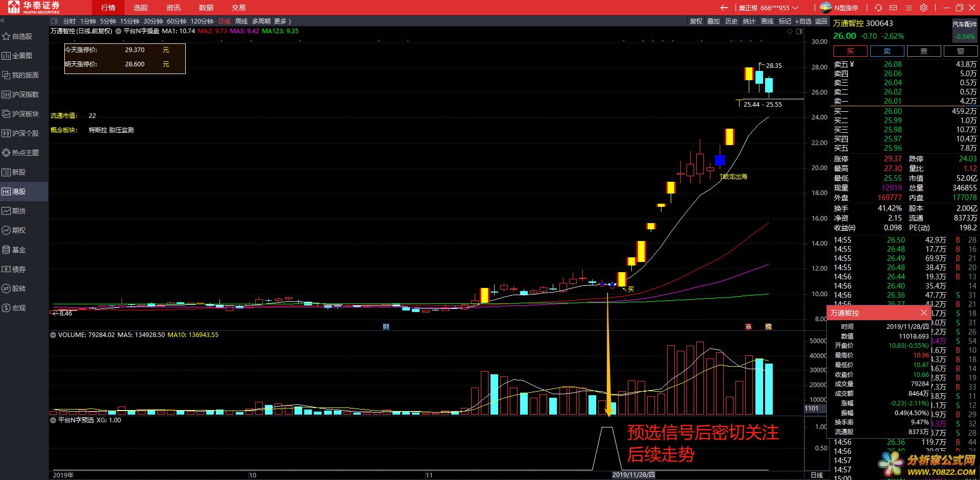Toggle panel layout icon left of 分时
The height and width of the screenshot is (480, 980).
pos(55,21)
